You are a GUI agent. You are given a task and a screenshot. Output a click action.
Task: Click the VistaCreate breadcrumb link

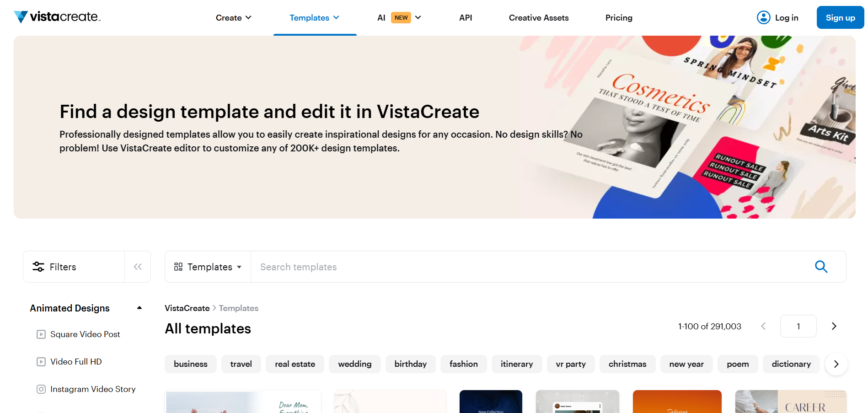(x=187, y=308)
